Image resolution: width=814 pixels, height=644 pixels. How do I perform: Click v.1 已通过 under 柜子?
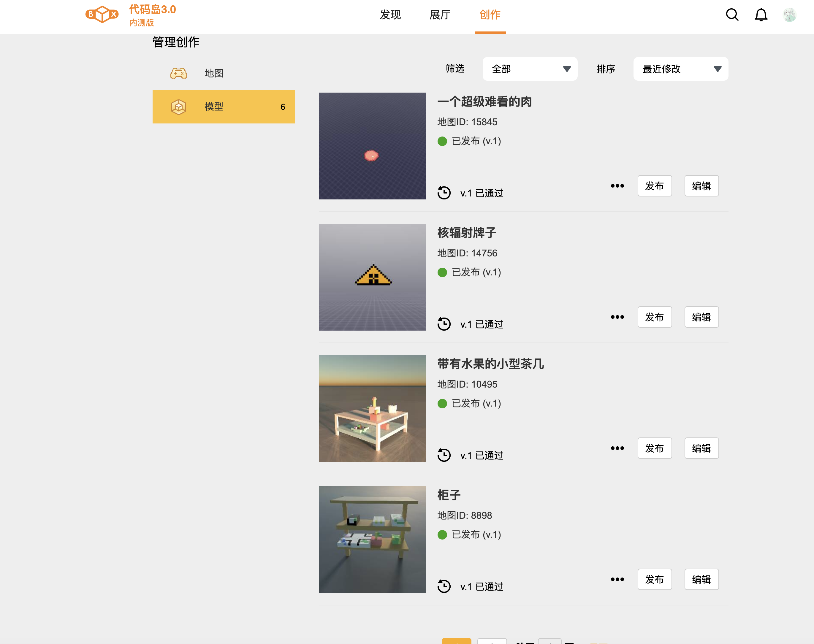pos(482,587)
